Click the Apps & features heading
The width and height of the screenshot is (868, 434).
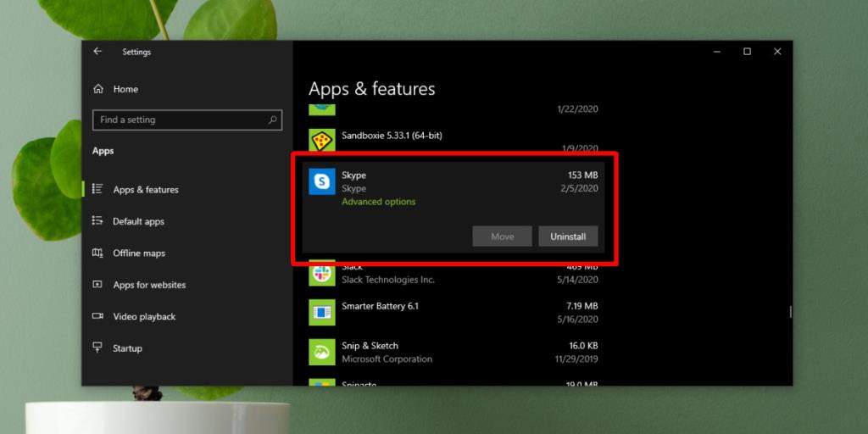tap(372, 89)
